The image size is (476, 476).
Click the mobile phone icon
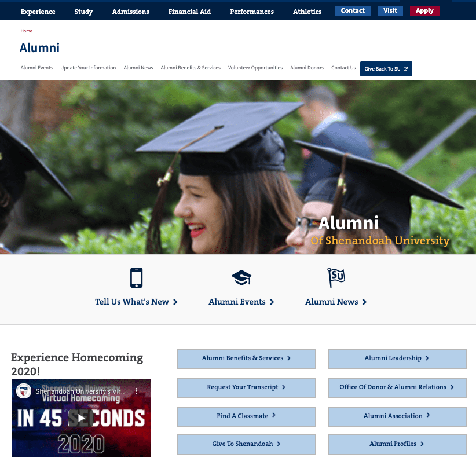pos(136,278)
